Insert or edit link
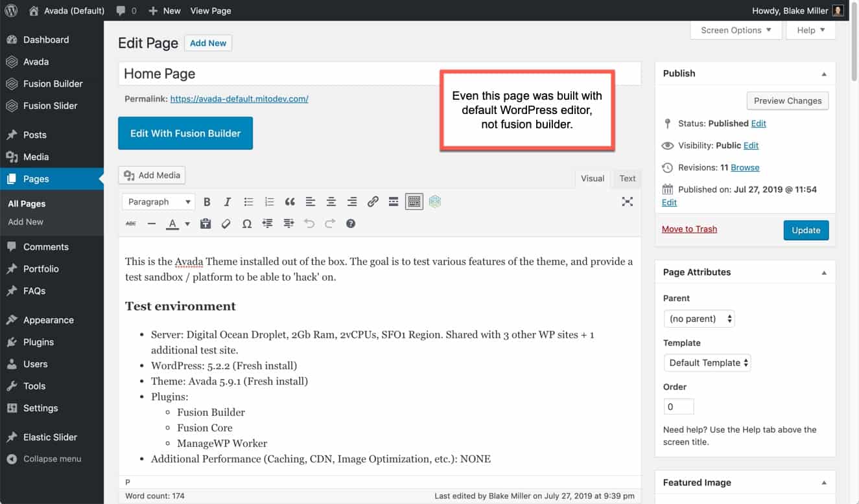859x504 pixels. pyautogui.click(x=373, y=202)
